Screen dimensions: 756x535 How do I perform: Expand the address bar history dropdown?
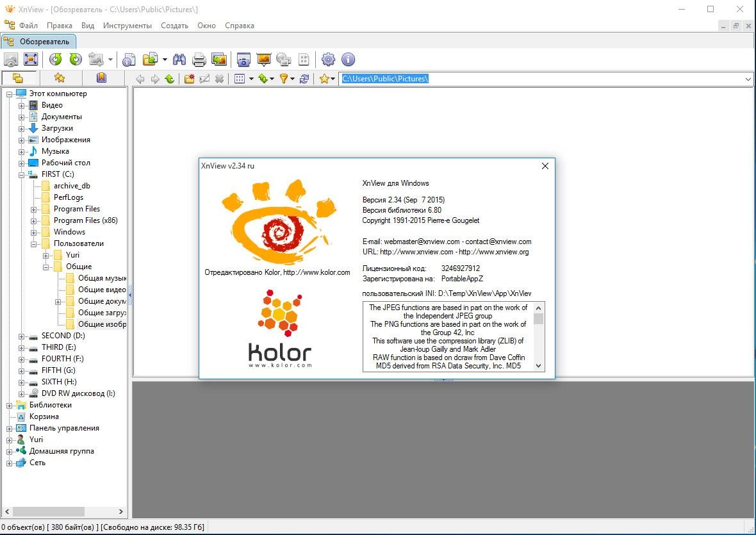pos(748,79)
